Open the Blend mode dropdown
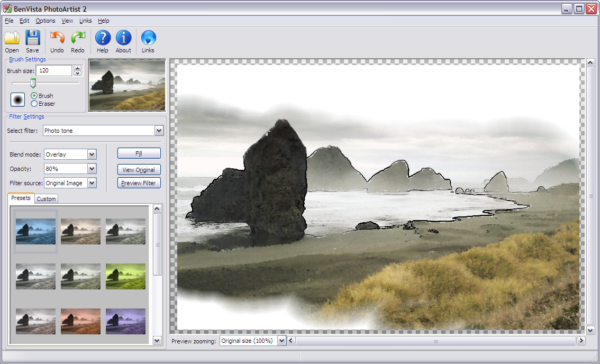This screenshot has width=600, height=364. point(92,154)
